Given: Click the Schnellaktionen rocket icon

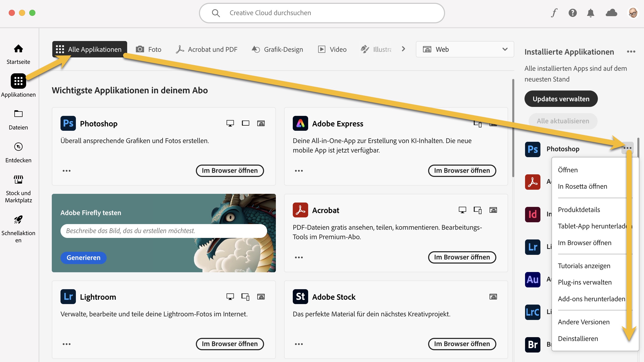Looking at the screenshot, I should [18, 219].
